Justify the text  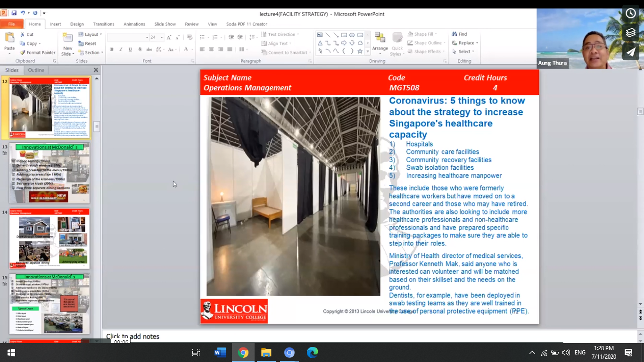click(230, 49)
